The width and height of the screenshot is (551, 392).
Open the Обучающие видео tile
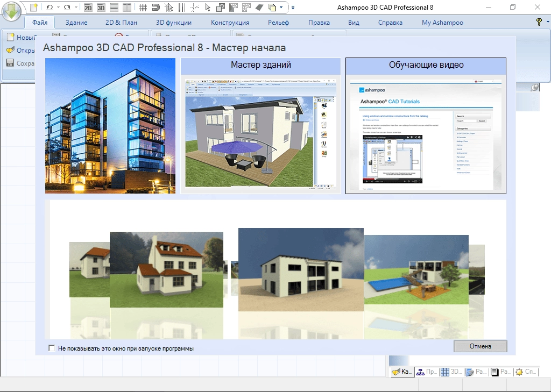(x=426, y=126)
